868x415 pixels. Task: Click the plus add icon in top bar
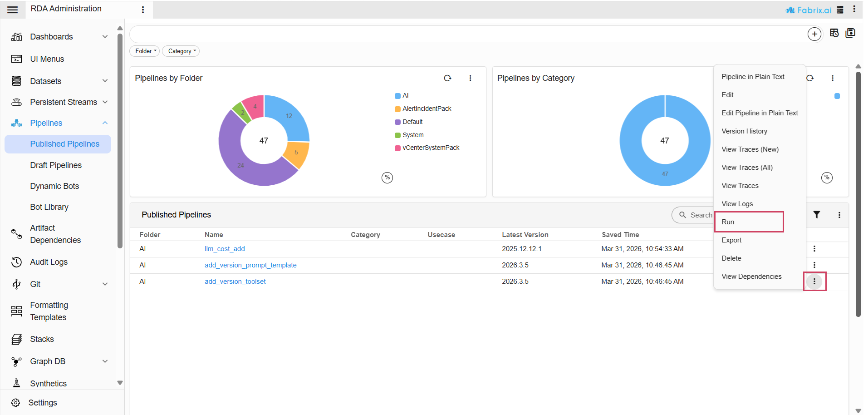pos(814,34)
